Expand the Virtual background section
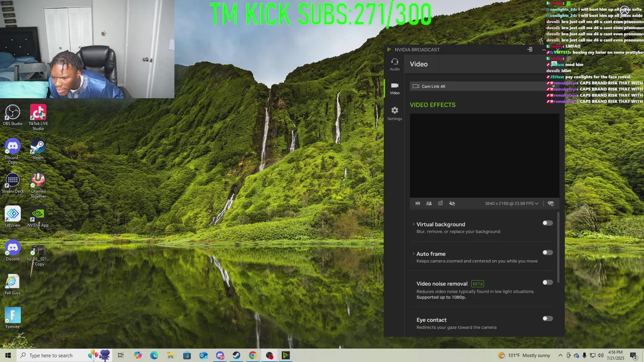644x362 pixels. (x=414, y=224)
